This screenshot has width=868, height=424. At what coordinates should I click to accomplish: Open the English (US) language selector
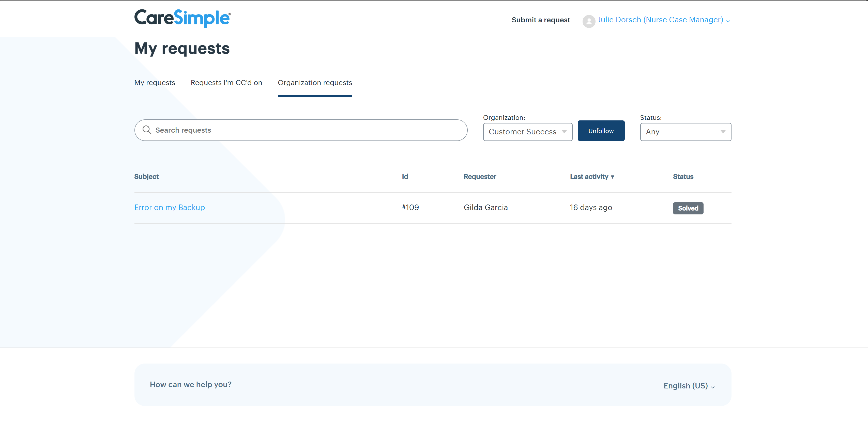[688, 386]
